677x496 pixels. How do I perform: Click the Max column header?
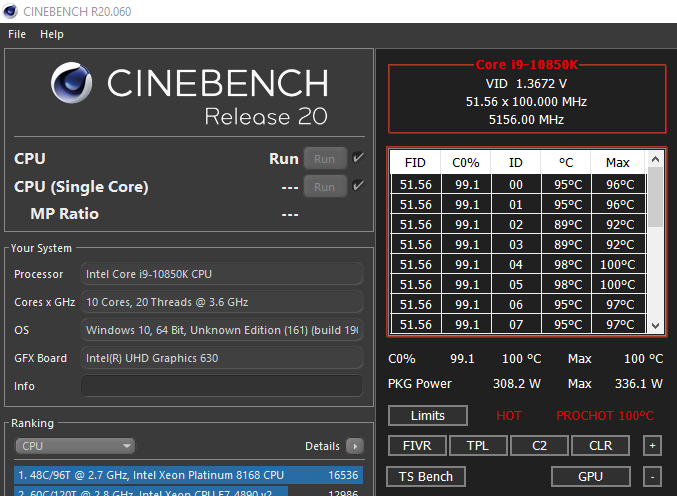618,163
